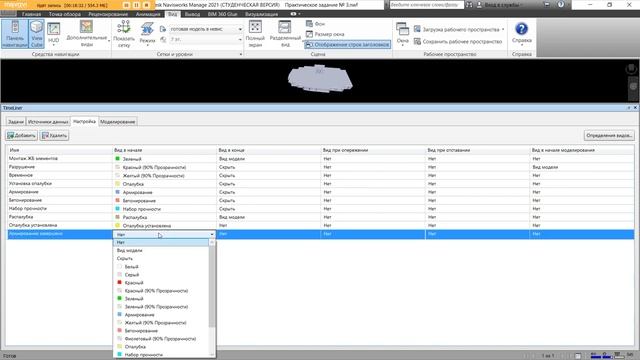Click the Удалить button in TimeLiner
This screenshot has width=640, height=360.
54,136
